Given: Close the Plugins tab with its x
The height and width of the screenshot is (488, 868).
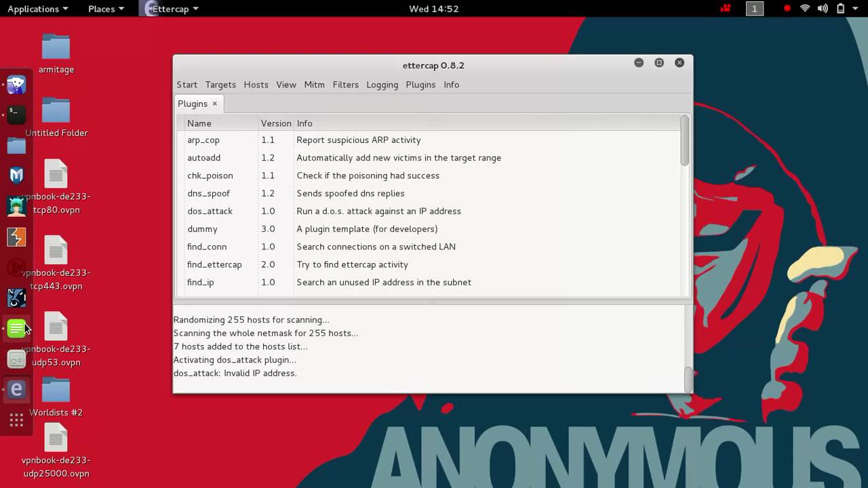Looking at the screenshot, I should pos(214,104).
